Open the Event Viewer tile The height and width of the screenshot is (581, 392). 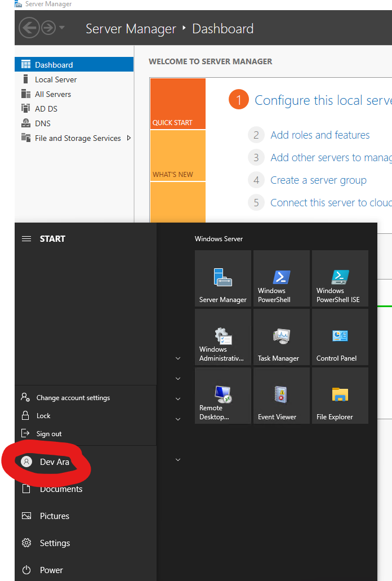click(281, 396)
